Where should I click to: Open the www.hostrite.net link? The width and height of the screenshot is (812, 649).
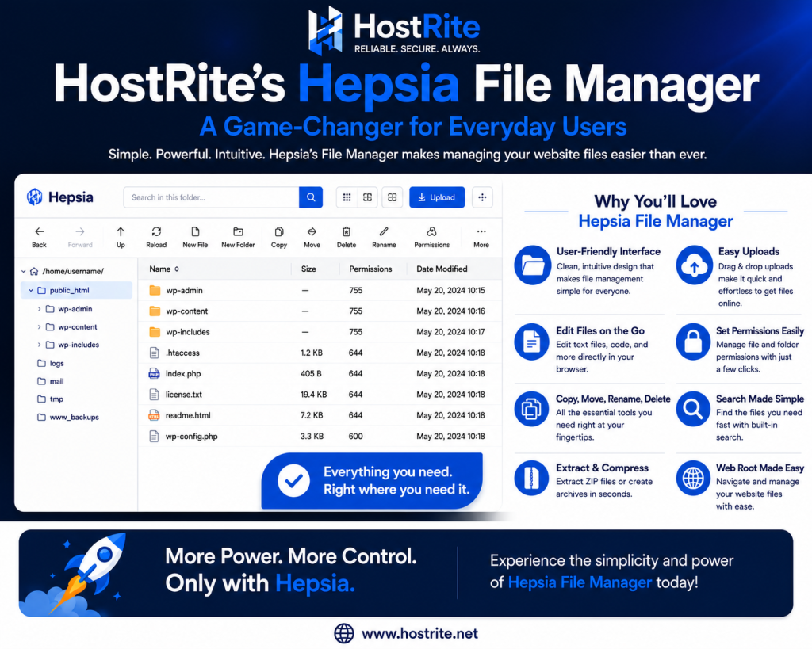(419, 633)
